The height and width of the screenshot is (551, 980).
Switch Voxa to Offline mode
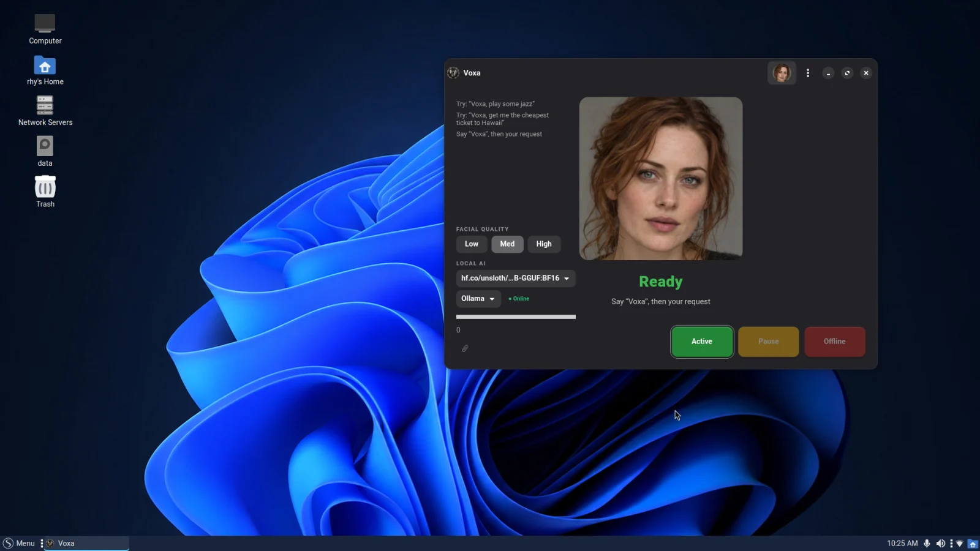835,342
